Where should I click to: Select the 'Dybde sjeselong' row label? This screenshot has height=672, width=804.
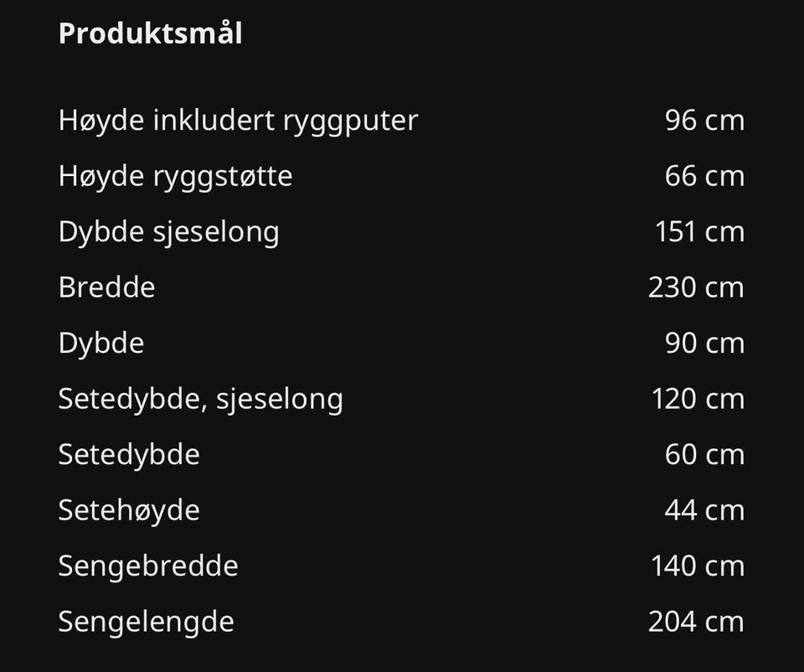168,232
